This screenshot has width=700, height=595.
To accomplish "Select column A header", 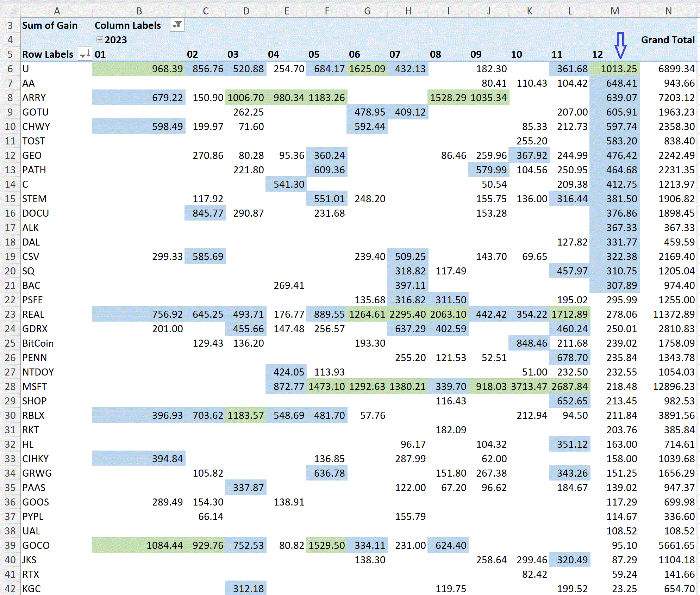I will [57, 11].
